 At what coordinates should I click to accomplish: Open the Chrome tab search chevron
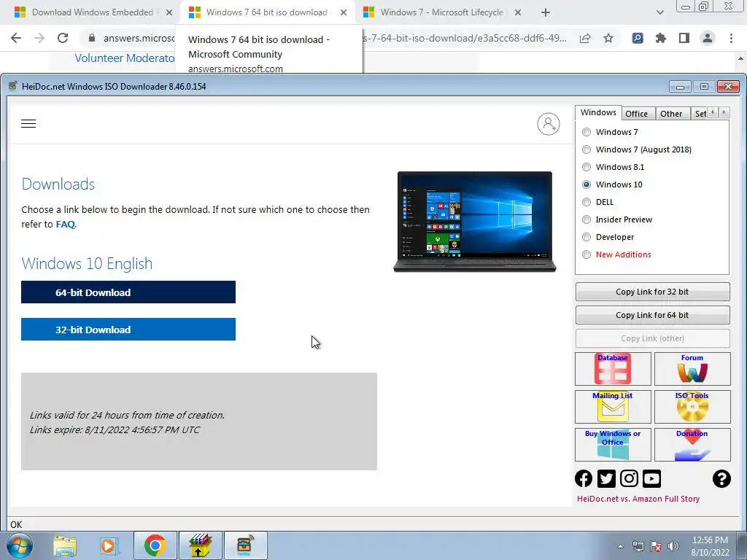point(659,12)
